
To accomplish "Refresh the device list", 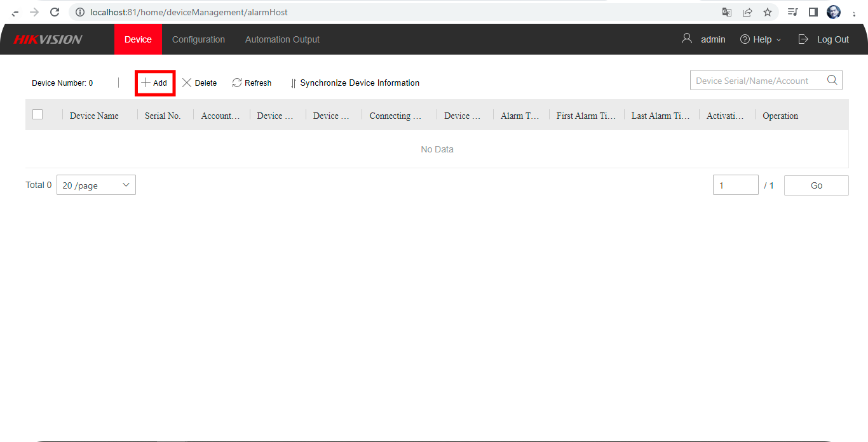I will (252, 83).
